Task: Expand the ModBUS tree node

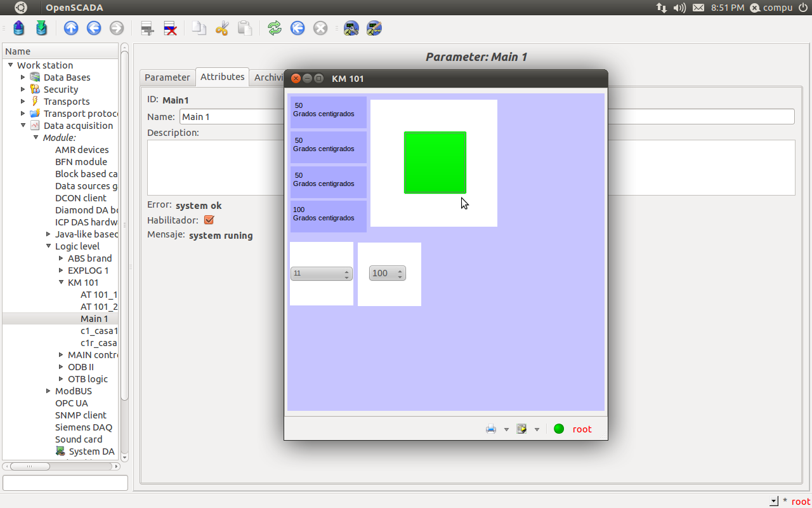Action: 48,391
